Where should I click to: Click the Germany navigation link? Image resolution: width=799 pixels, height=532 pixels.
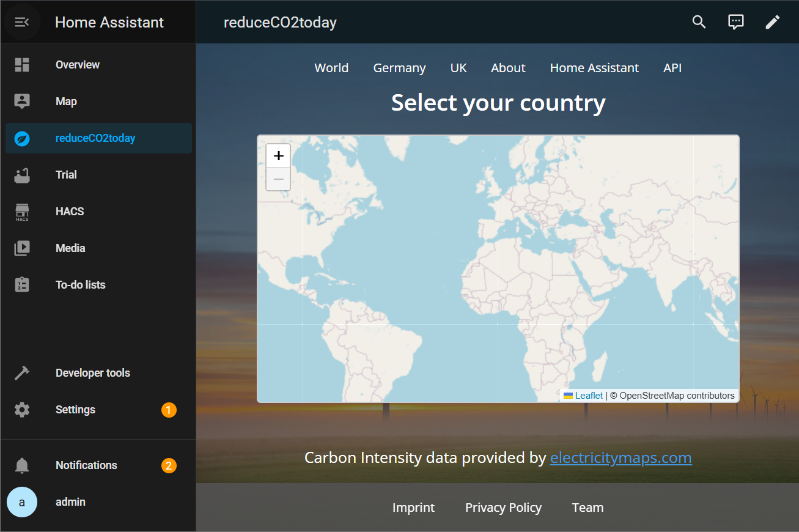click(400, 68)
